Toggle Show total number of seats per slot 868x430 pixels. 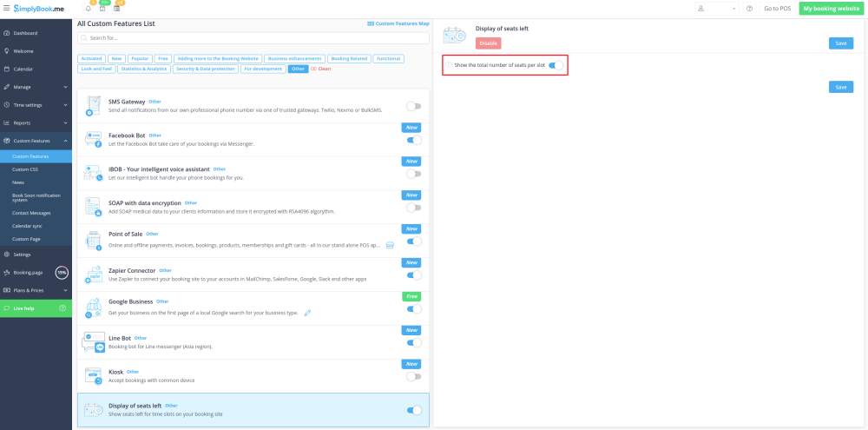(x=556, y=65)
